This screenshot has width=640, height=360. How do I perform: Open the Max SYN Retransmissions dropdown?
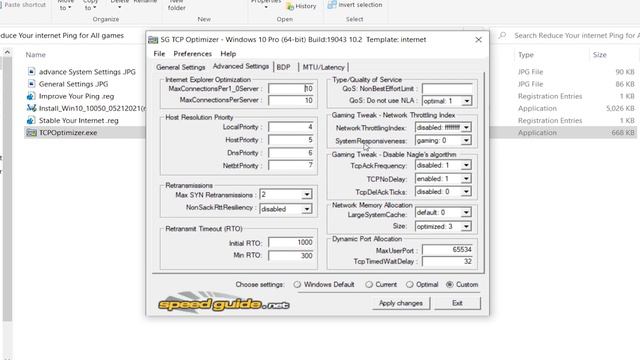point(307,195)
